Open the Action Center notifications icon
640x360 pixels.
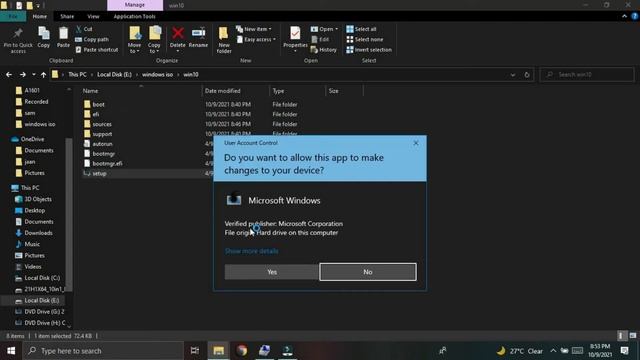click(x=624, y=351)
